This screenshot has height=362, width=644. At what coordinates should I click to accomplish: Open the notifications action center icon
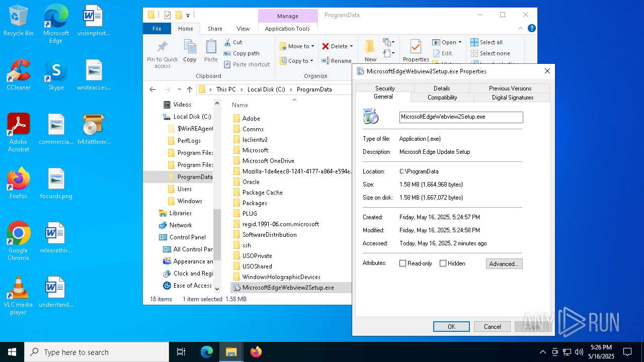coord(627,352)
